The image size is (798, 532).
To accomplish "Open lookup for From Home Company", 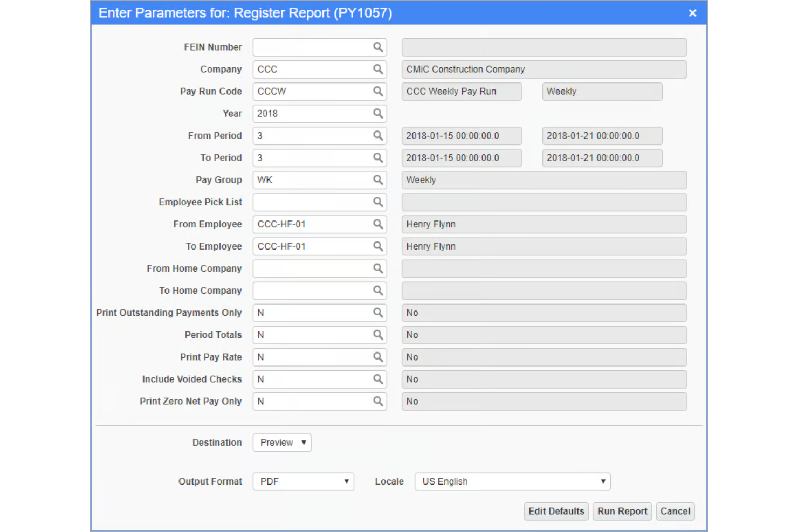I will [378, 268].
